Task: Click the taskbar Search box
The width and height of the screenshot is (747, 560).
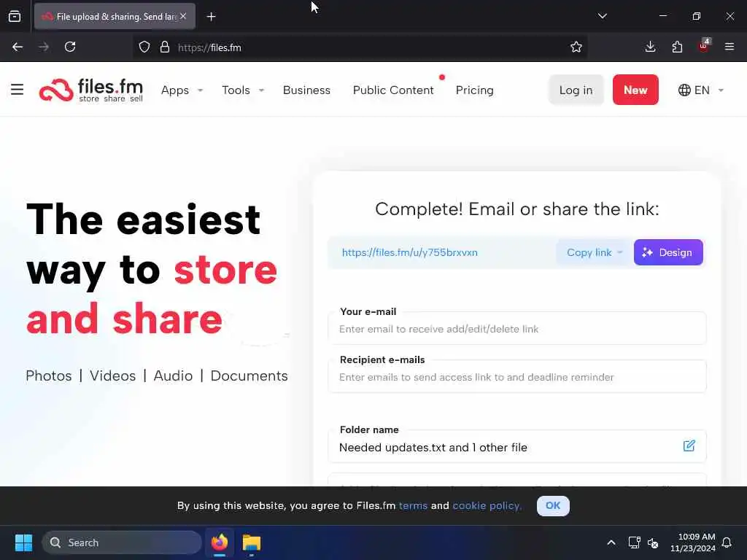Action: pos(122,542)
